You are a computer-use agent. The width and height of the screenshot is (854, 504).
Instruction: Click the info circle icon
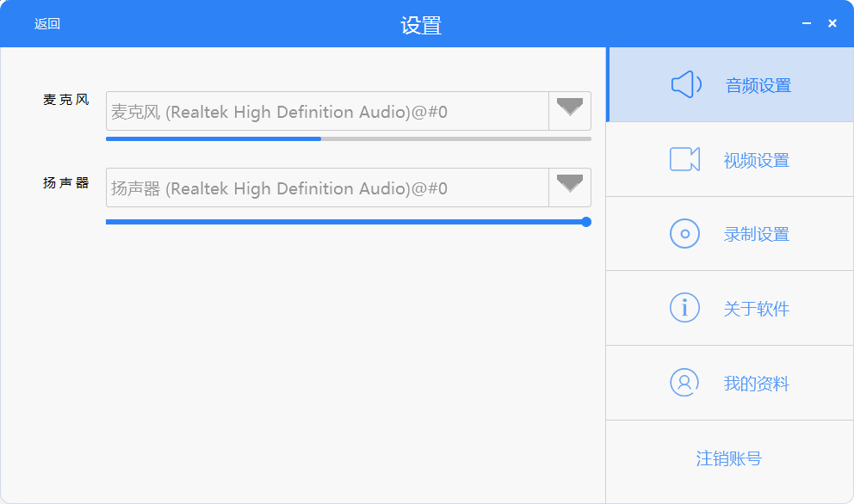point(684,308)
